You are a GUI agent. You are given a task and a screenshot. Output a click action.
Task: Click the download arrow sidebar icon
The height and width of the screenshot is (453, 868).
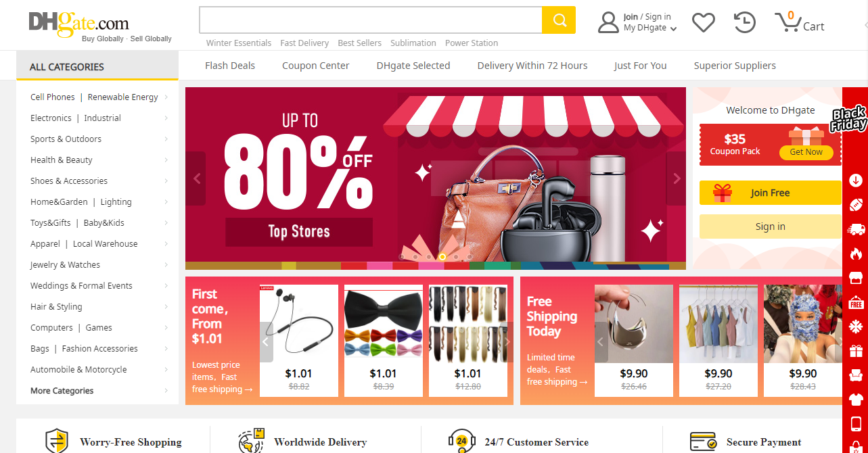pyautogui.click(x=856, y=181)
